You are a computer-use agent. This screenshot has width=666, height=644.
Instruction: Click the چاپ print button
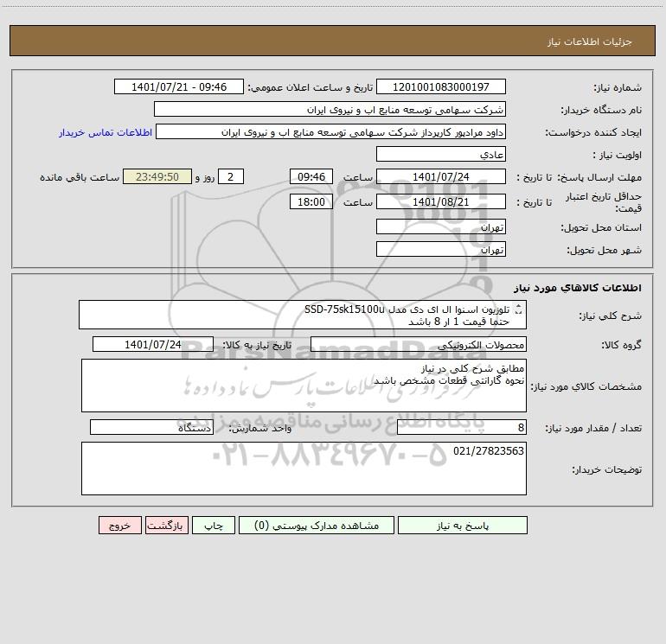tap(214, 526)
